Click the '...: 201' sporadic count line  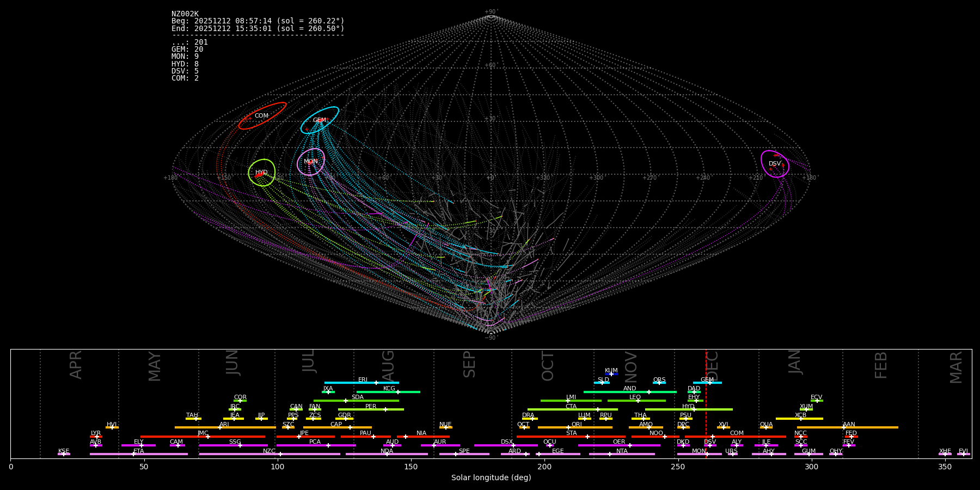189,42
